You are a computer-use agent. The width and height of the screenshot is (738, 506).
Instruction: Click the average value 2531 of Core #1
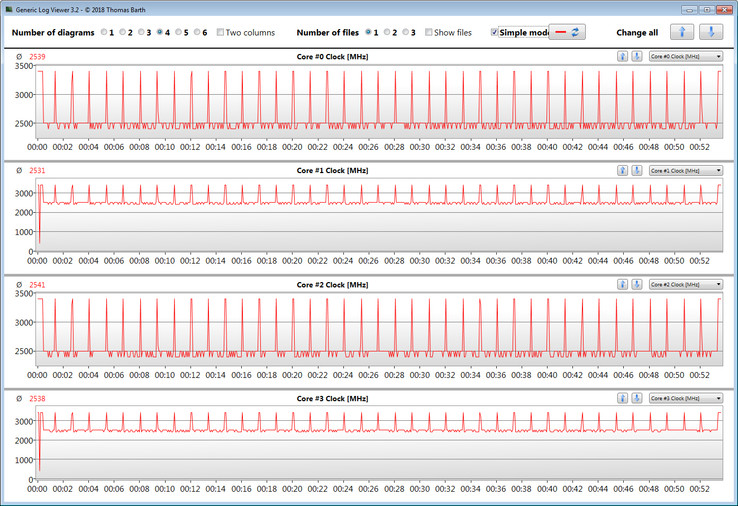[37, 170]
